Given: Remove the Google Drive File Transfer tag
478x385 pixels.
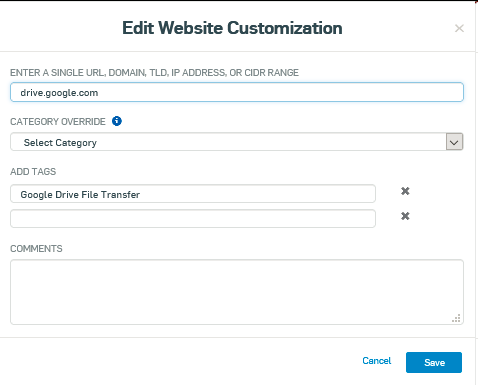Looking at the screenshot, I should coord(405,191).
